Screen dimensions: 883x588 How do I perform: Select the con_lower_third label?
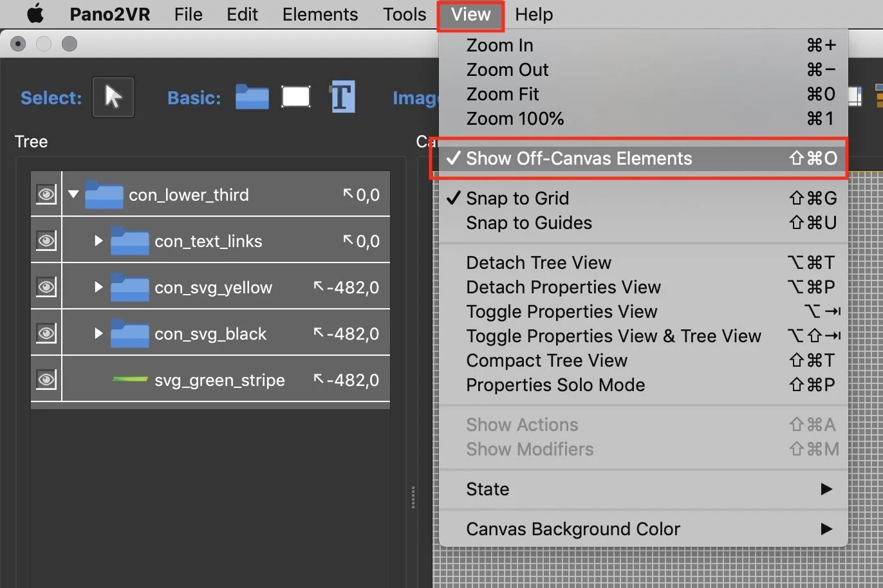(189, 195)
